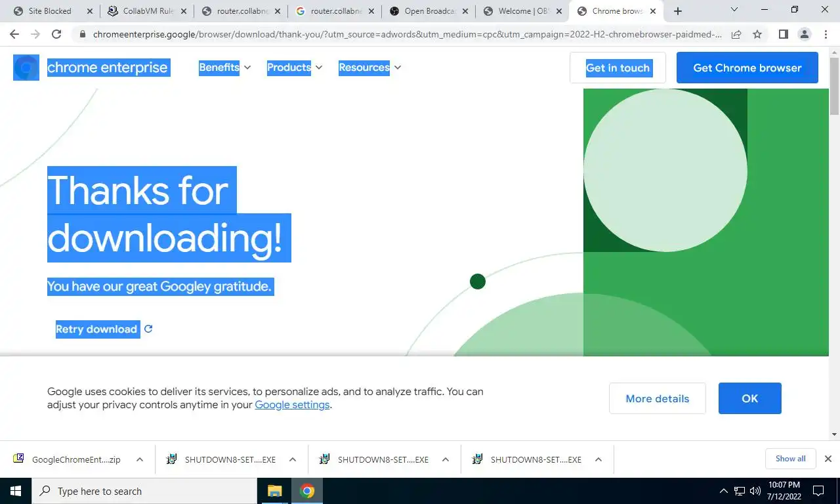Open a new tab with the plus icon
840x504 pixels.
(678, 11)
